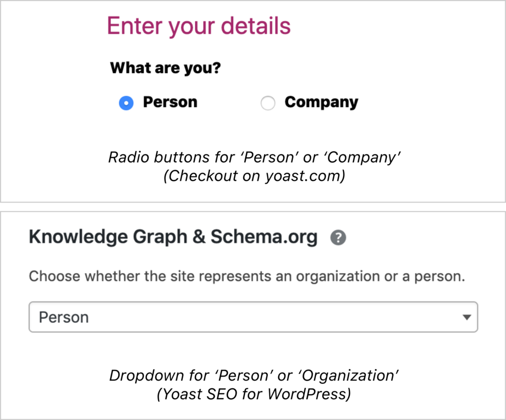Viewport: 506px width, 420px height.
Task: Click the 'Knowledge Graph & Schema.org' heading
Action: tap(173, 237)
